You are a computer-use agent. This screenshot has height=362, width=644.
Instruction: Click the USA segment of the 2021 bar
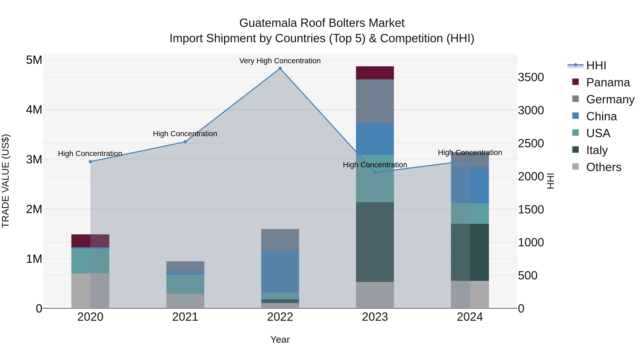pos(185,285)
